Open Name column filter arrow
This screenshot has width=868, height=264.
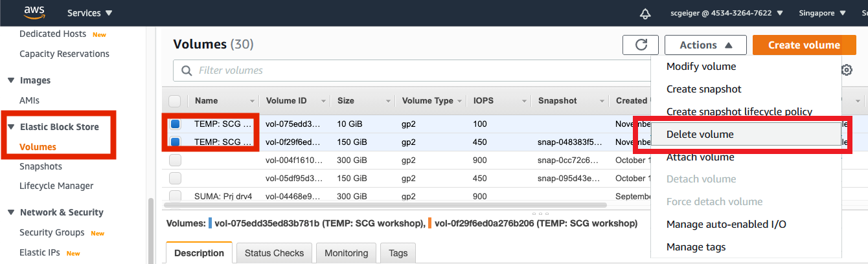click(253, 101)
